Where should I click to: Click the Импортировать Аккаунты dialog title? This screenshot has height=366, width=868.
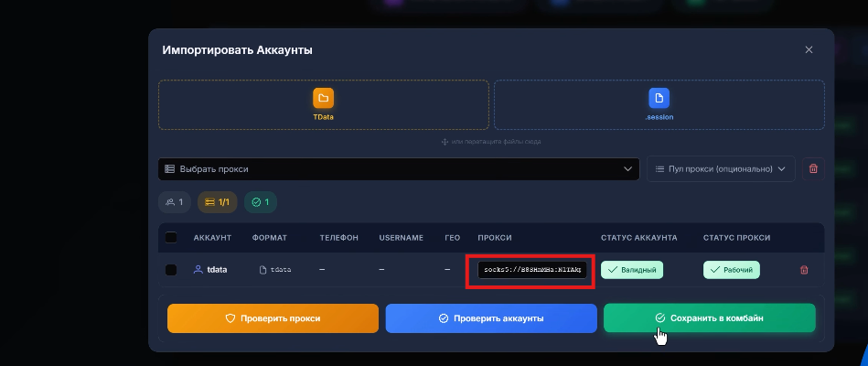point(237,49)
